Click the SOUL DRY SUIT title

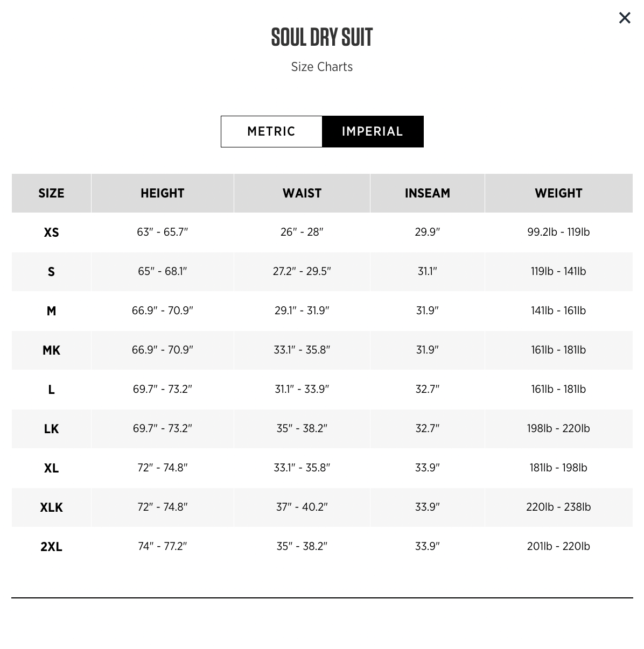[x=321, y=37]
